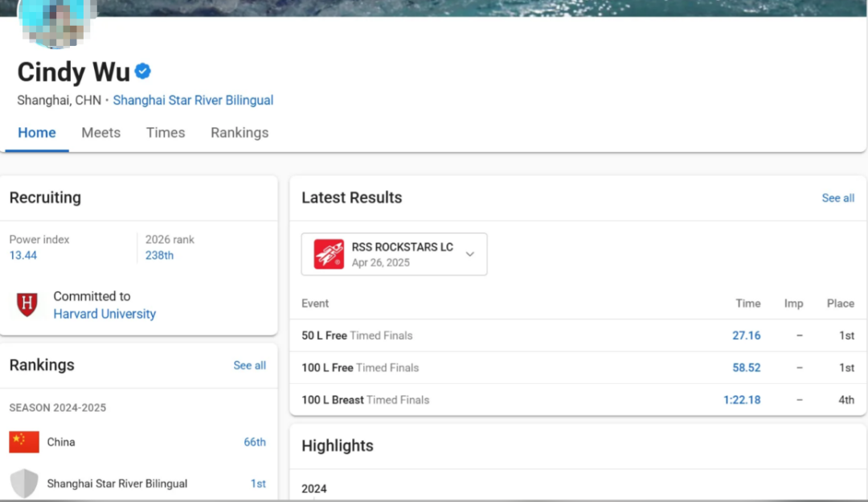The image size is (868, 502).
Task: Click the 66th China ranking link
Action: pos(255,442)
